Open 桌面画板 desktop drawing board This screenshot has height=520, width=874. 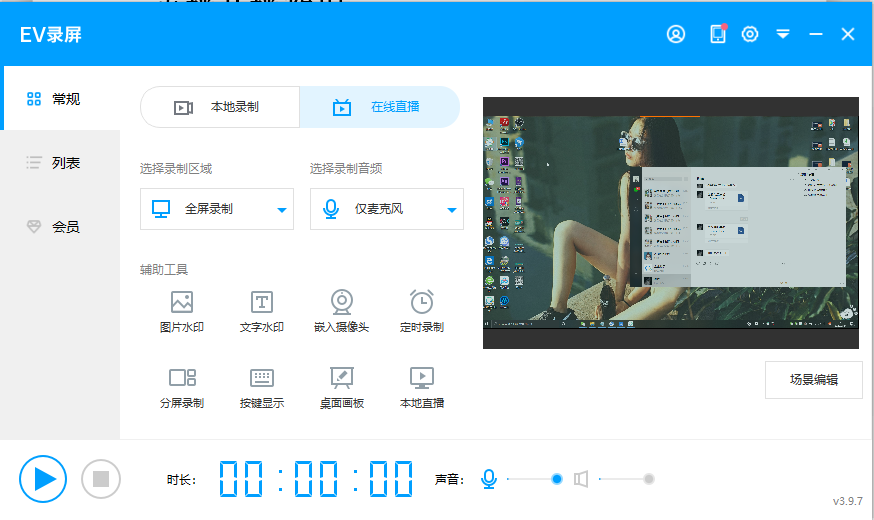342,388
